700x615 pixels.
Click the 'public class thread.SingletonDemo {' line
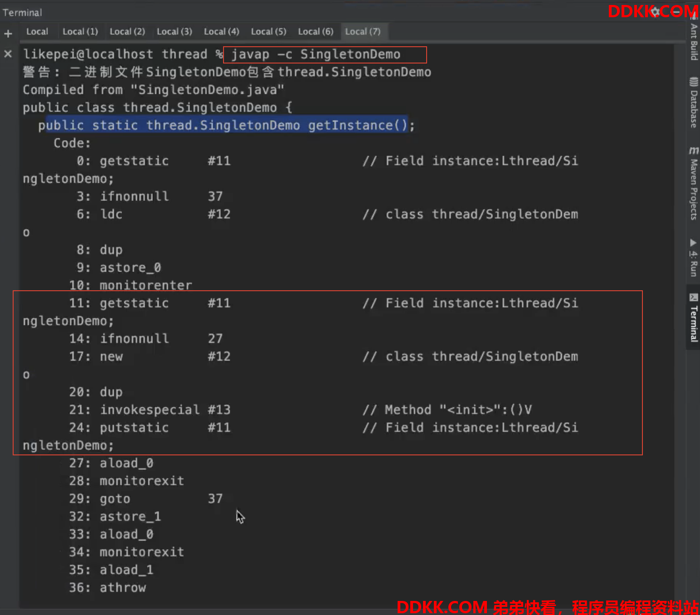point(158,107)
